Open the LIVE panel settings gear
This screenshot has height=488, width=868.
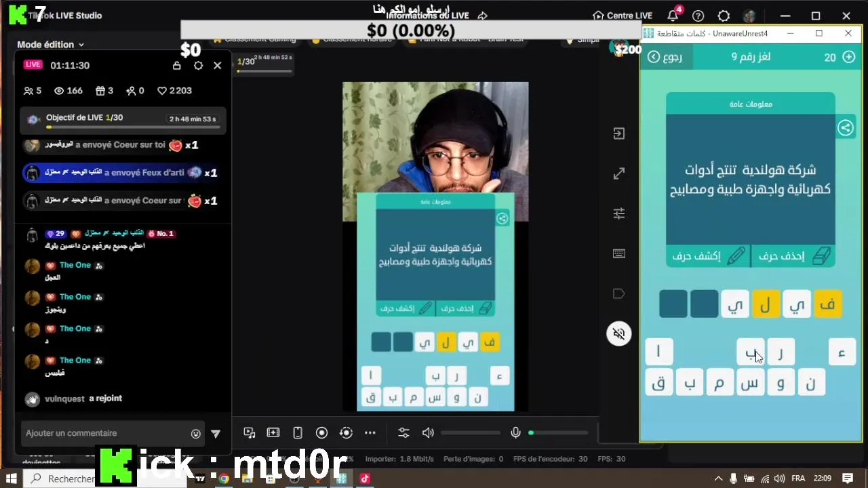point(198,66)
